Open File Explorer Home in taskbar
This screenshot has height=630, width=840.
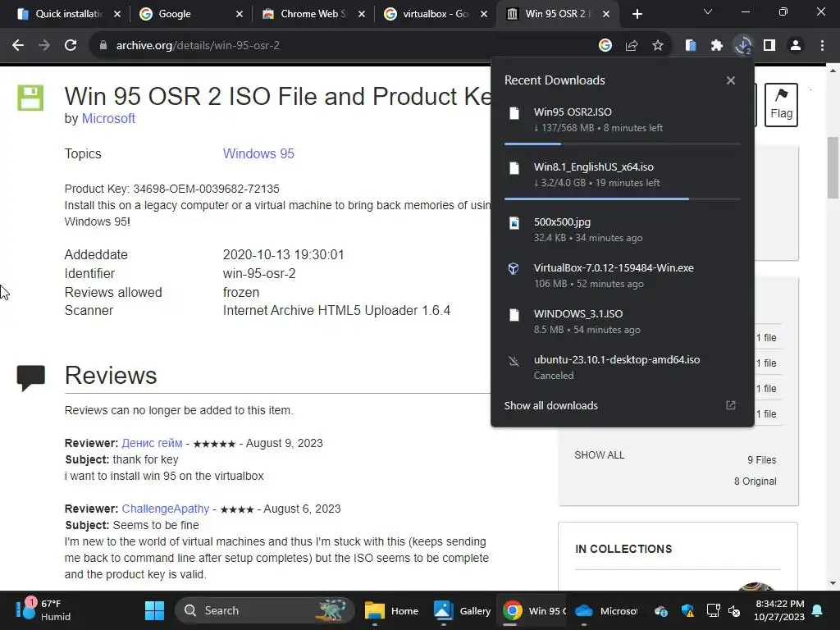391,610
